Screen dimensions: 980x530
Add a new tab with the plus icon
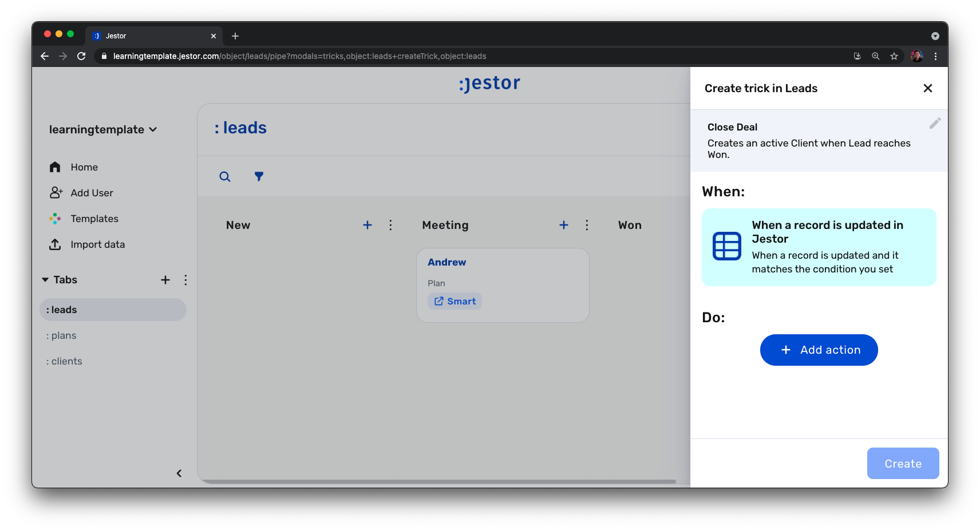pos(165,280)
